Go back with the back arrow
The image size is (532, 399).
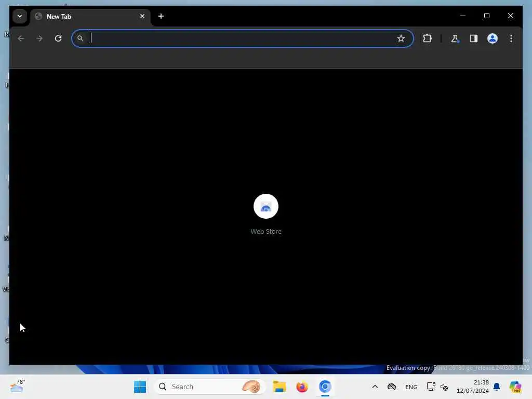(x=21, y=38)
